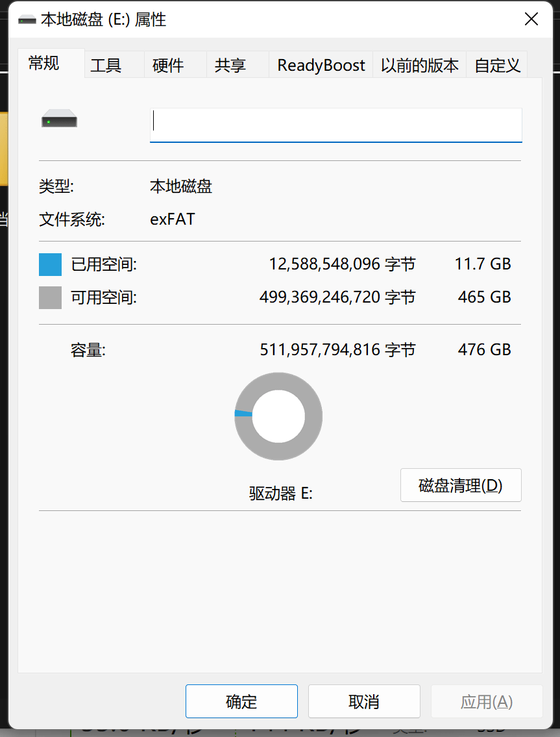Viewport: 560px width, 737px height.
Task: Click the exFAT file system text
Action: coord(171,219)
